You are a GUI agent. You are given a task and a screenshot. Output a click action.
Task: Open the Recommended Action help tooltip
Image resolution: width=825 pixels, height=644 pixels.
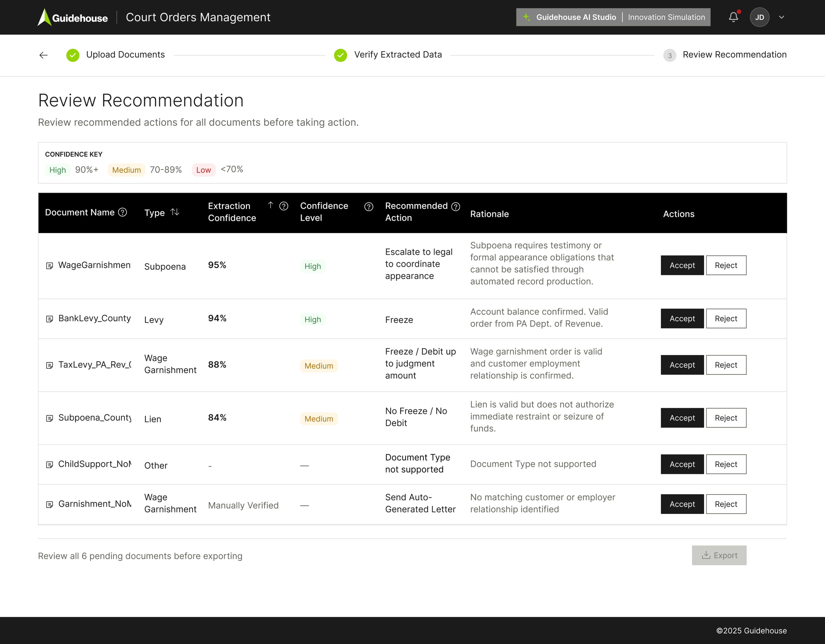[x=455, y=206]
